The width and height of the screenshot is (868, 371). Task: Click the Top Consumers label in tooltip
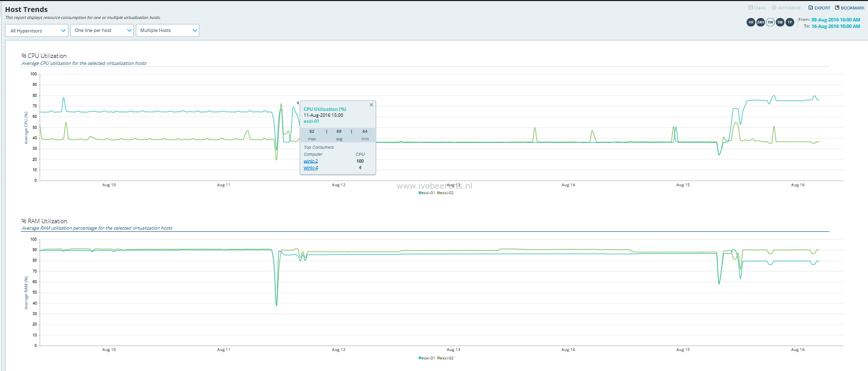point(319,147)
